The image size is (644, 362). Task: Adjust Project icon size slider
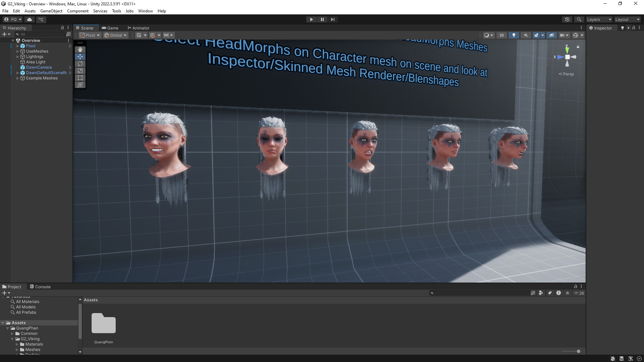coord(571,351)
